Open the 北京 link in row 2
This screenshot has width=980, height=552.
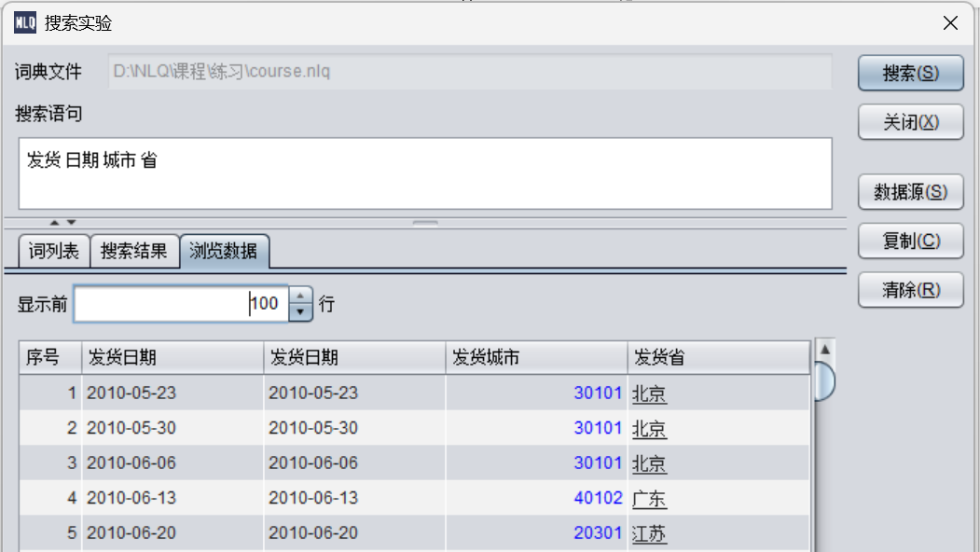point(649,429)
